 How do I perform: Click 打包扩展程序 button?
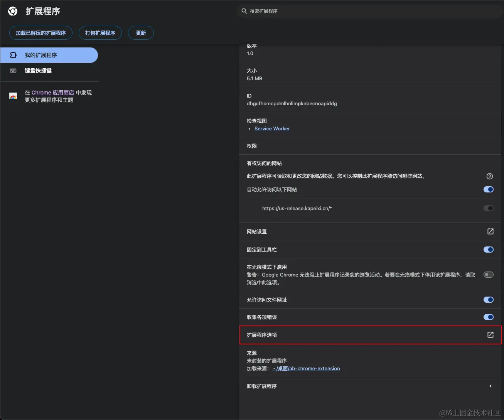click(x=100, y=33)
